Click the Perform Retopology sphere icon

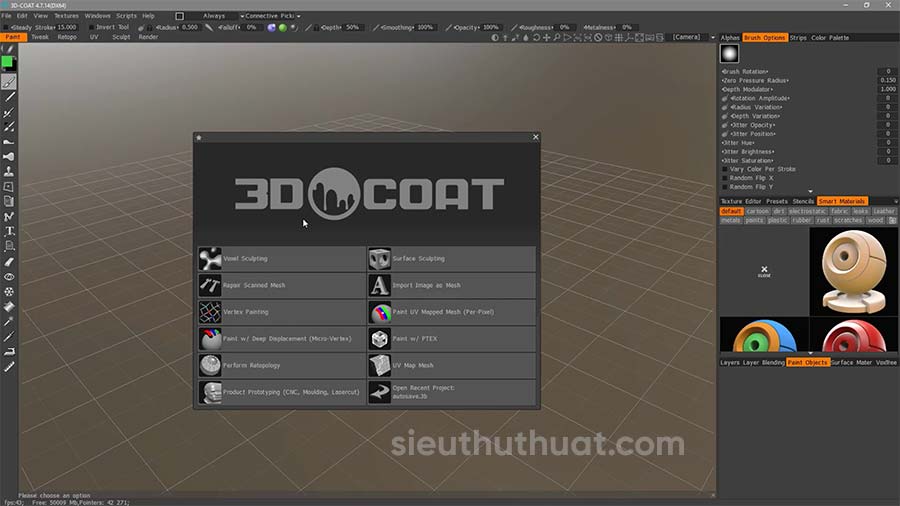point(210,365)
